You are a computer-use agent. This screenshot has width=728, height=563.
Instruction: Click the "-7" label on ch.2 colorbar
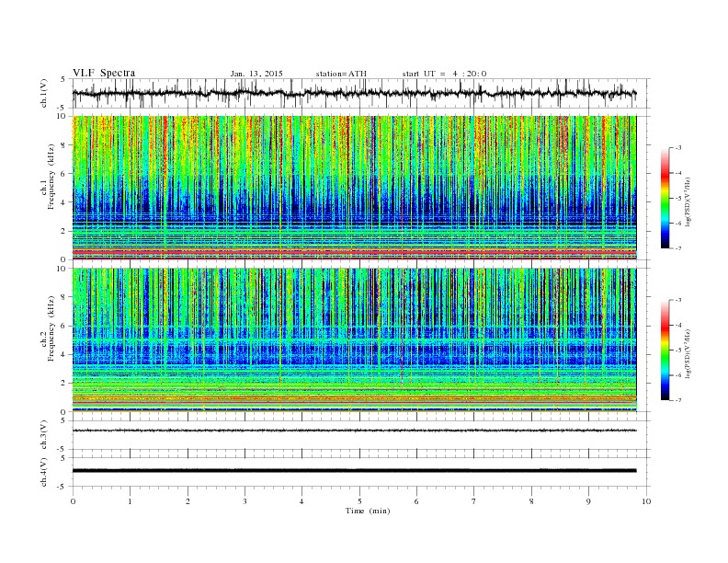[x=677, y=400]
